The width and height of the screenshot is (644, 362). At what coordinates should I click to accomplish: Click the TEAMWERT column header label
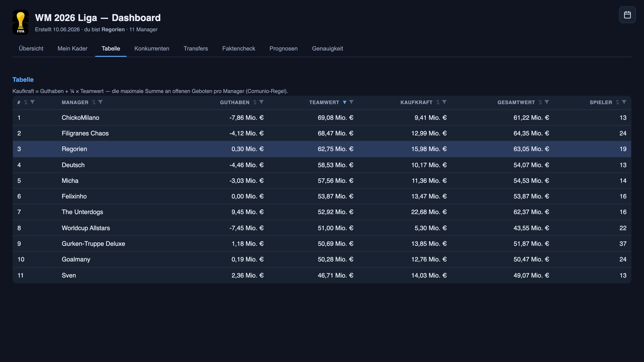click(324, 102)
